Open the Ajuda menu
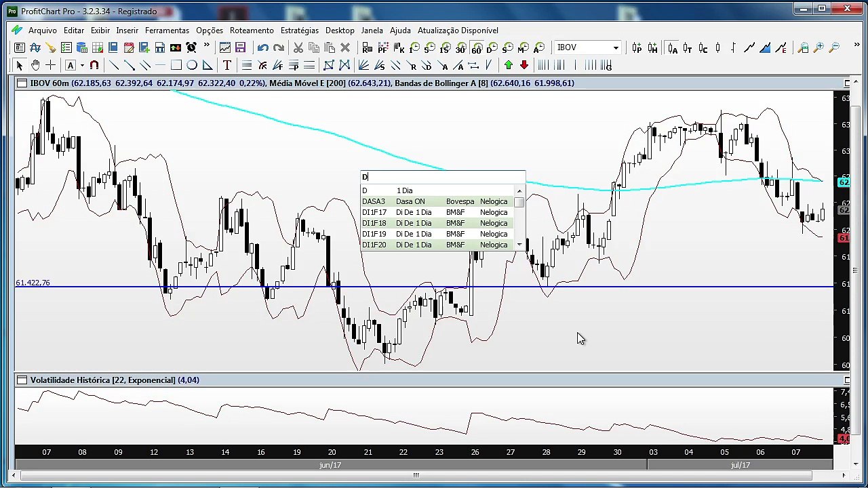868x488 pixels. click(400, 30)
